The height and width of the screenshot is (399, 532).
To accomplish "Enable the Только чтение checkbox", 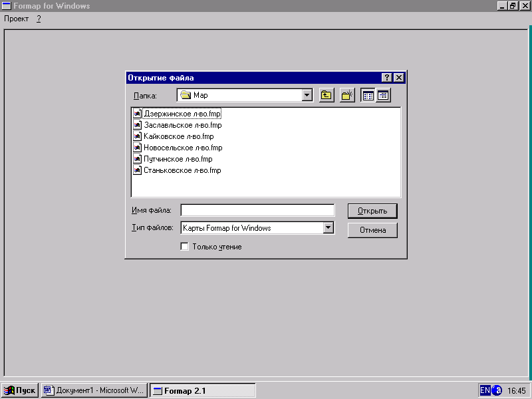I will coord(185,246).
